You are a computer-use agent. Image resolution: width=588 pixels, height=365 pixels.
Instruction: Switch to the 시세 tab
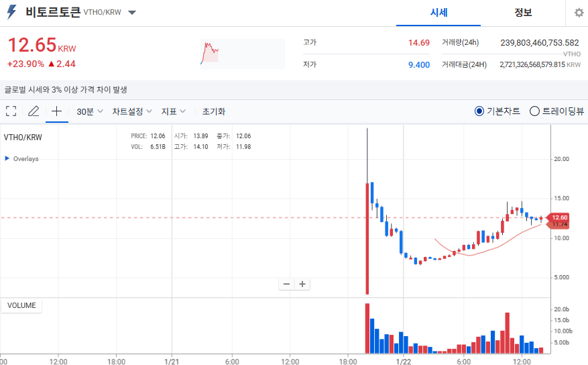click(438, 13)
